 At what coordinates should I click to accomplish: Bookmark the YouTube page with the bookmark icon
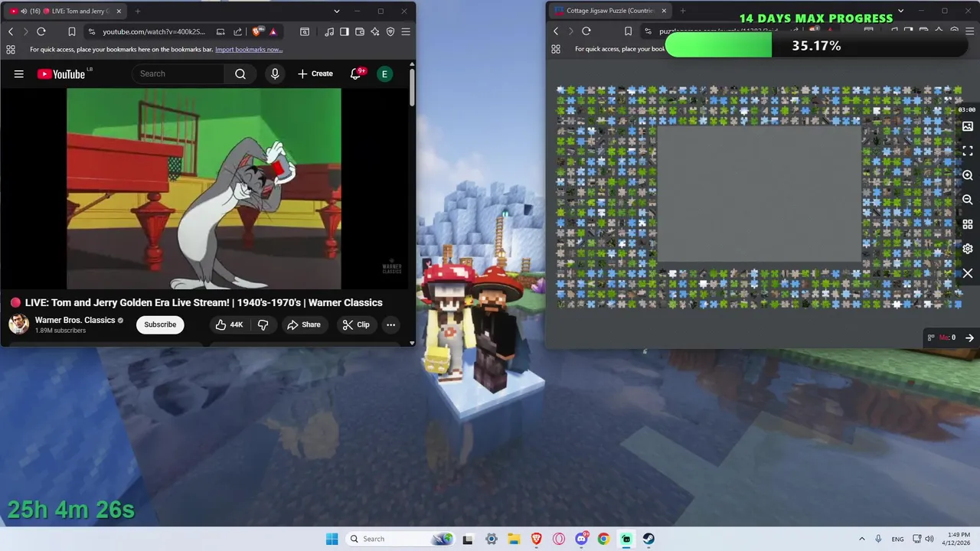(x=72, y=31)
